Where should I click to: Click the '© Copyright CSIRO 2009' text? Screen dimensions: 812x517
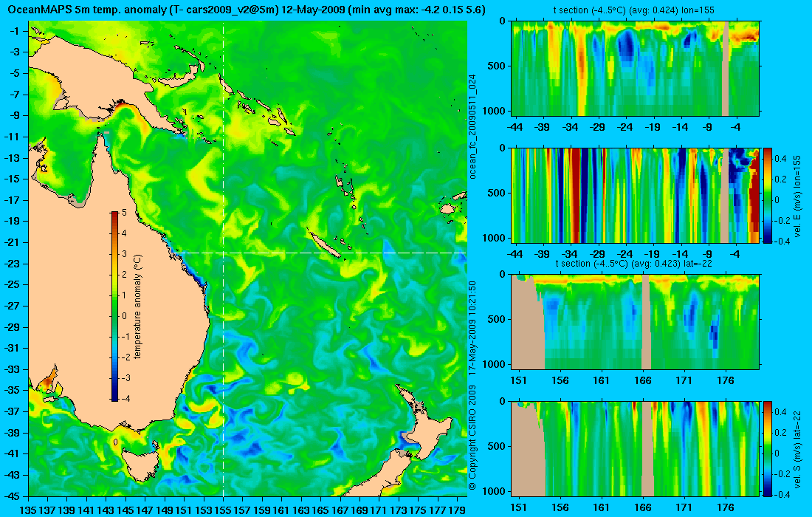point(472,438)
